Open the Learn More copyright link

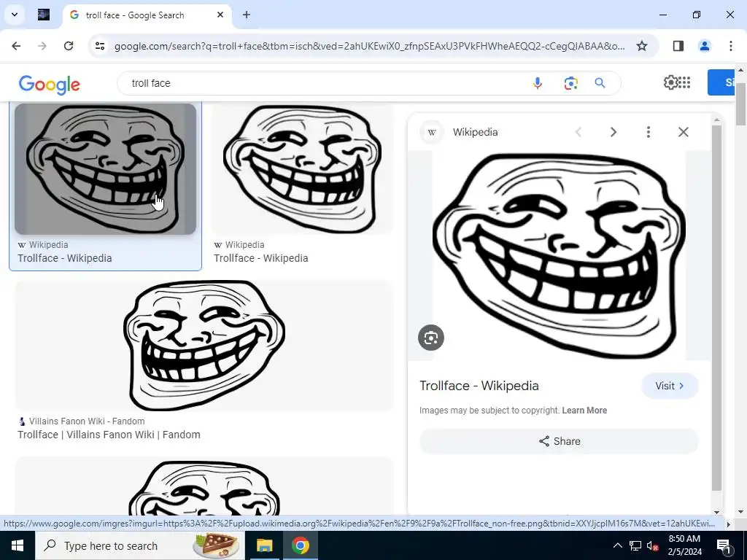tap(584, 411)
